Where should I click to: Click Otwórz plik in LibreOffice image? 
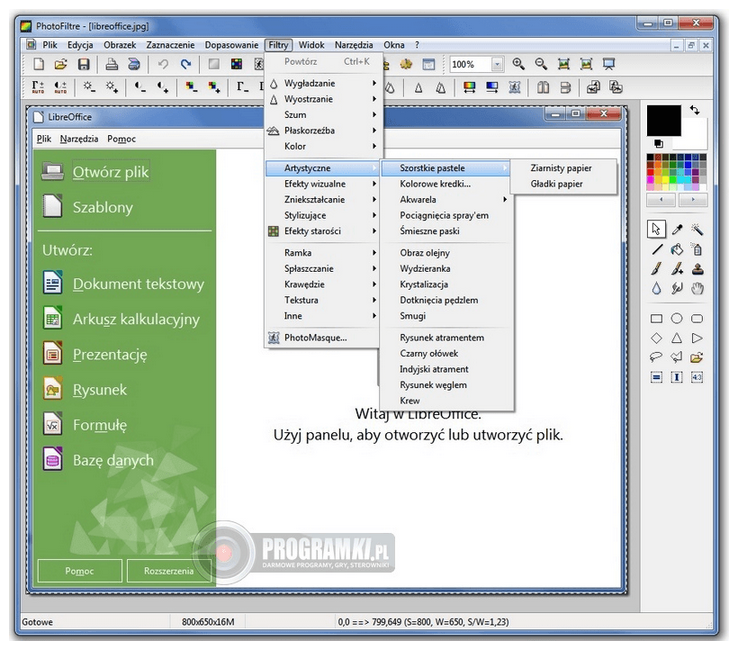click(110, 172)
